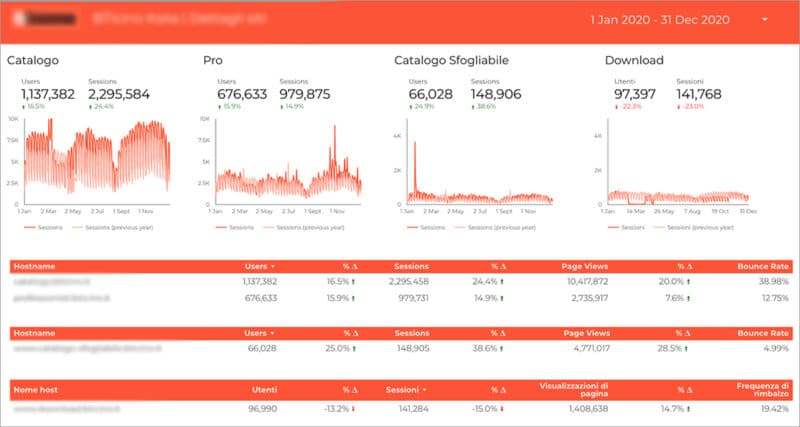Select the 97,397 Utenti scorecard
The height and width of the screenshot is (427, 800).
[x=635, y=94]
